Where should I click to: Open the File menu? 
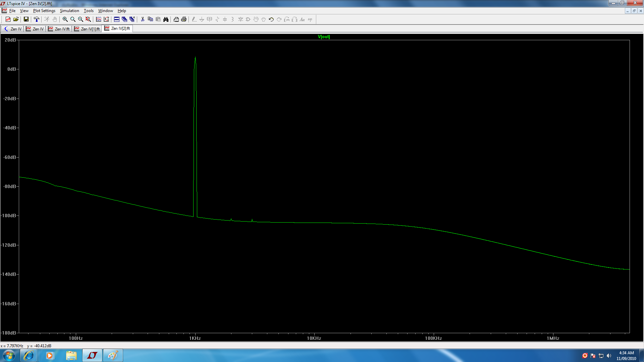12,11
